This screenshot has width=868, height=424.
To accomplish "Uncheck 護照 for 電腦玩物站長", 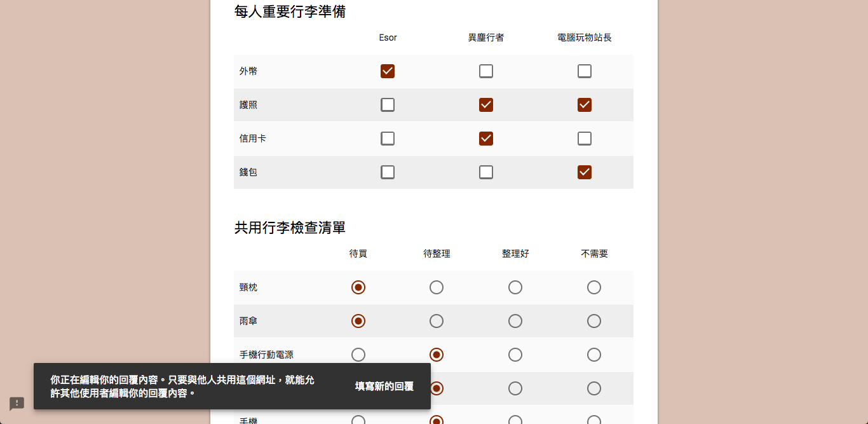I will pyautogui.click(x=585, y=105).
